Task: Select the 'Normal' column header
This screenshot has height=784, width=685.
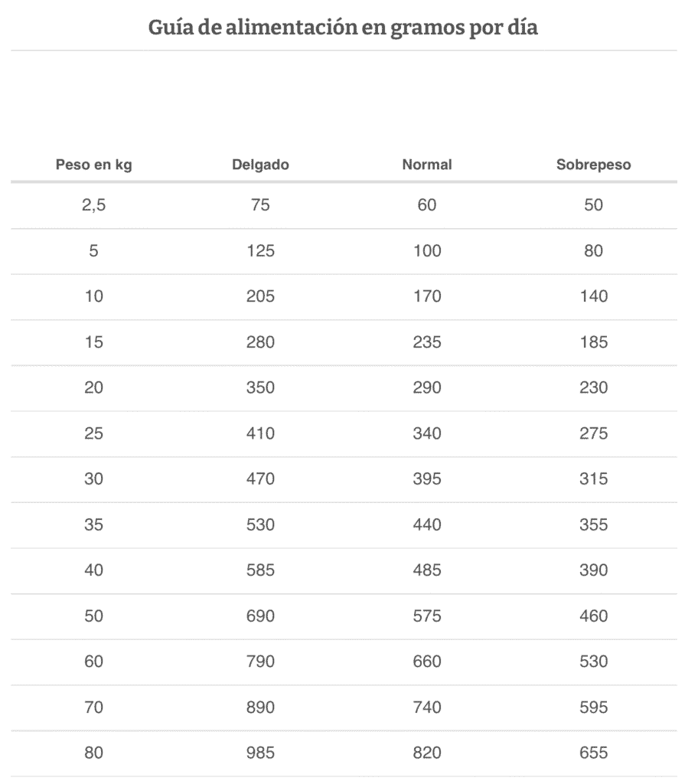Action: [427, 165]
